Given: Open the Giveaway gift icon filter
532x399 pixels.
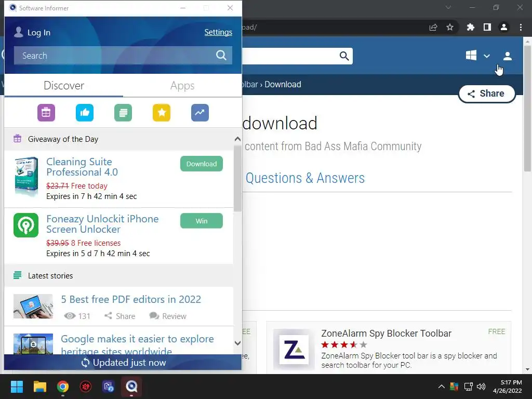Looking at the screenshot, I should pyautogui.click(x=46, y=113).
